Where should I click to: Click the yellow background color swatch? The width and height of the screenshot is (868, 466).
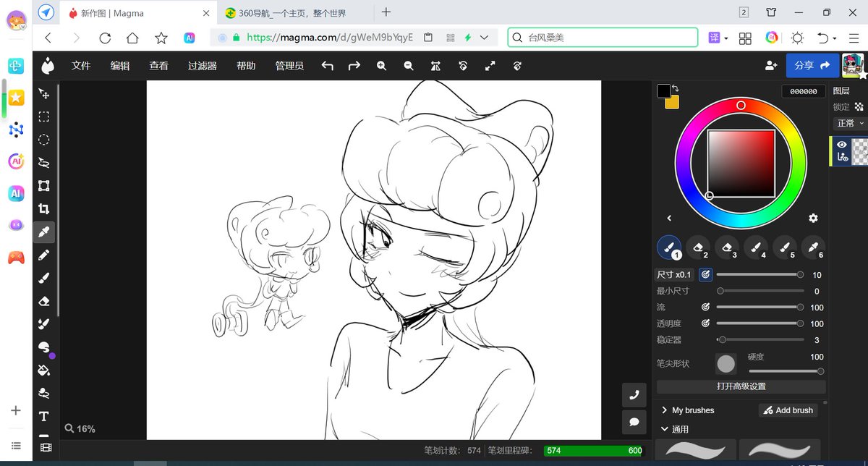click(x=673, y=103)
